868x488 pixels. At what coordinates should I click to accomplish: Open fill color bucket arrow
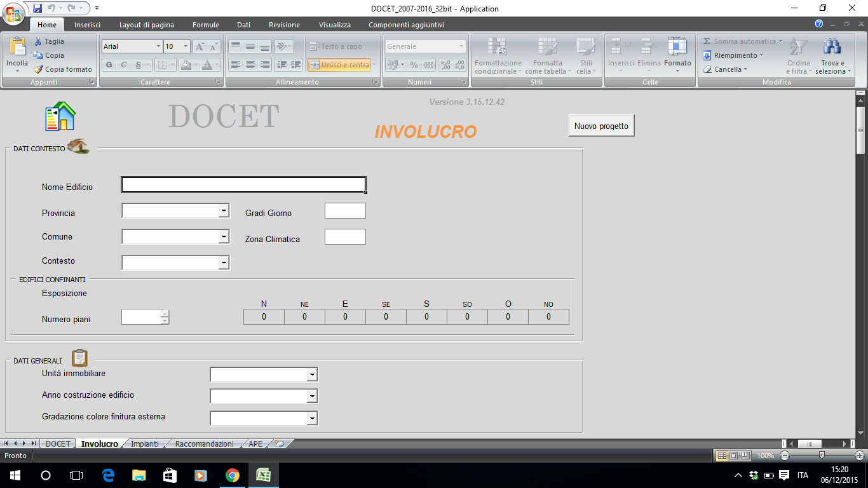click(195, 65)
